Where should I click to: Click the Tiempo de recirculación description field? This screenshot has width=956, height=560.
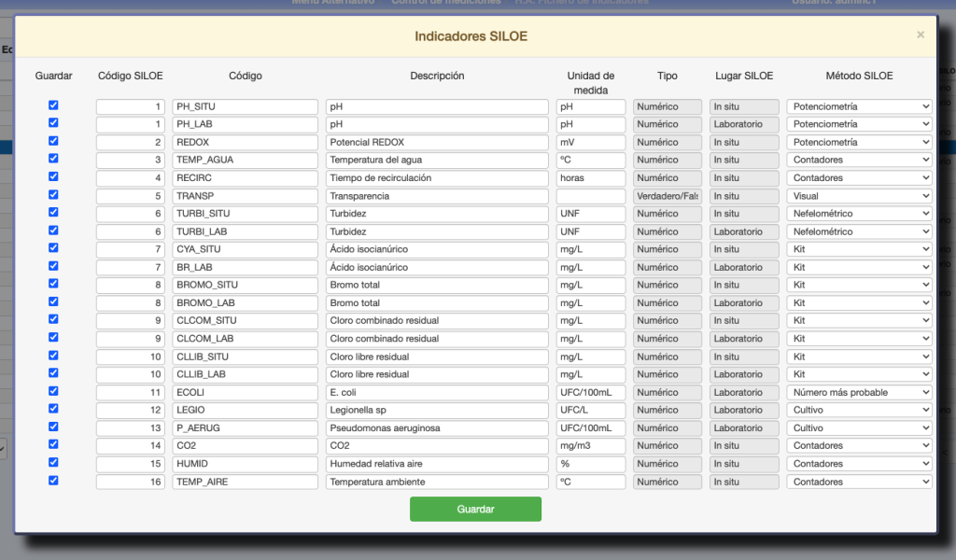click(x=437, y=177)
